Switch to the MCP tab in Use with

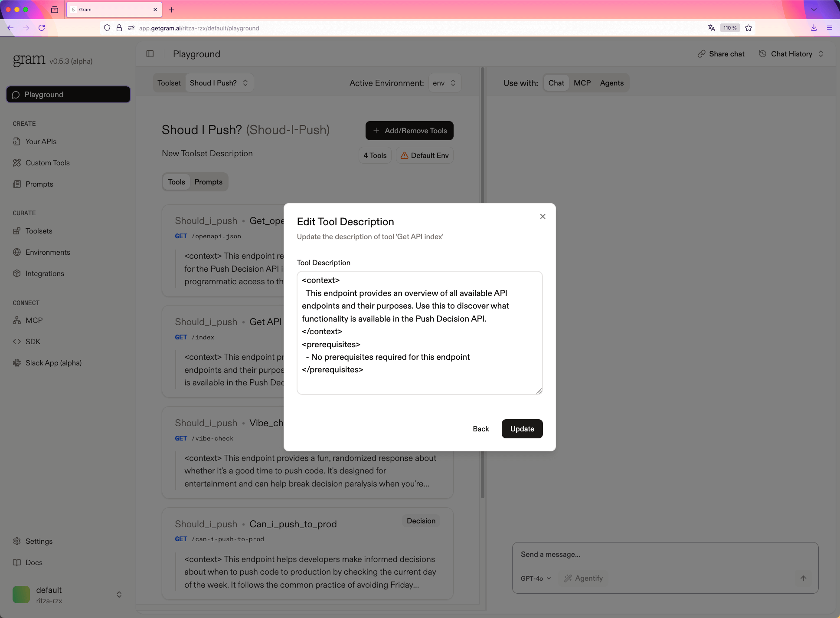582,83
